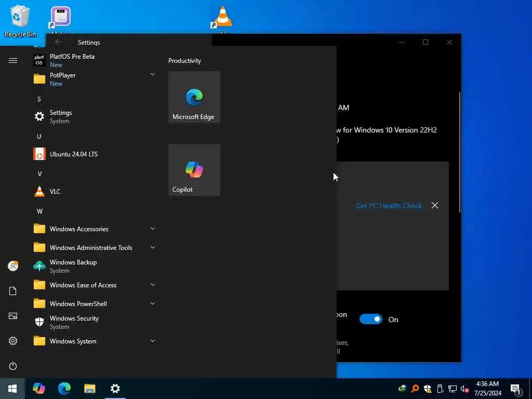Click the Productivity group heading
The image size is (532, 399).
tap(184, 61)
